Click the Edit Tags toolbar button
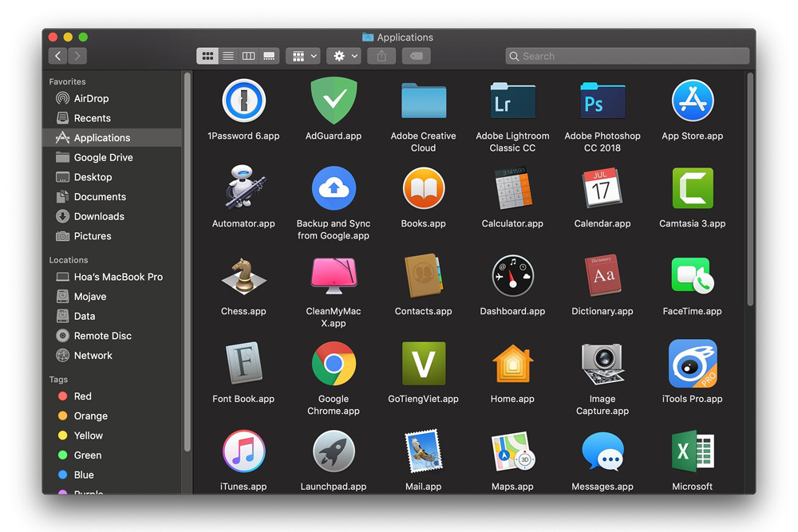This screenshot has width=798, height=532. pyautogui.click(x=417, y=56)
